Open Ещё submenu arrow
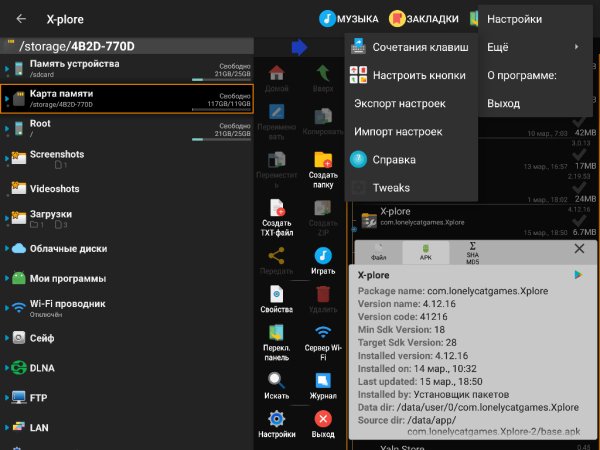 click(x=576, y=47)
